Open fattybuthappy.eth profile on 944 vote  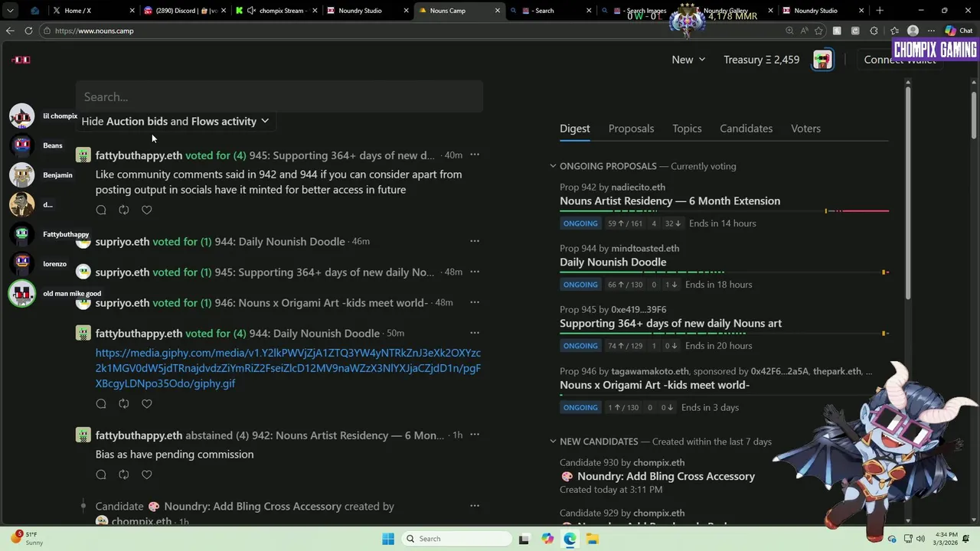[x=139, y=333]
